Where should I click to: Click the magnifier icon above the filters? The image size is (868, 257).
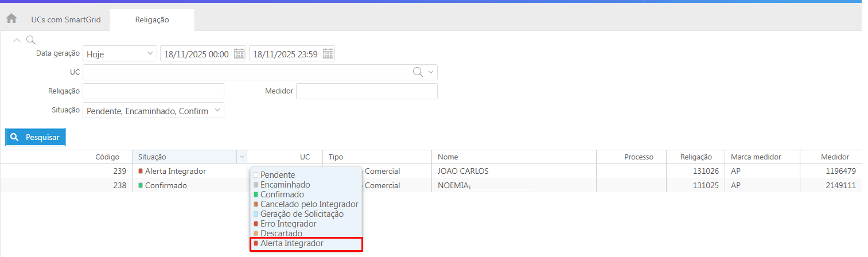[x=31, y=40]
